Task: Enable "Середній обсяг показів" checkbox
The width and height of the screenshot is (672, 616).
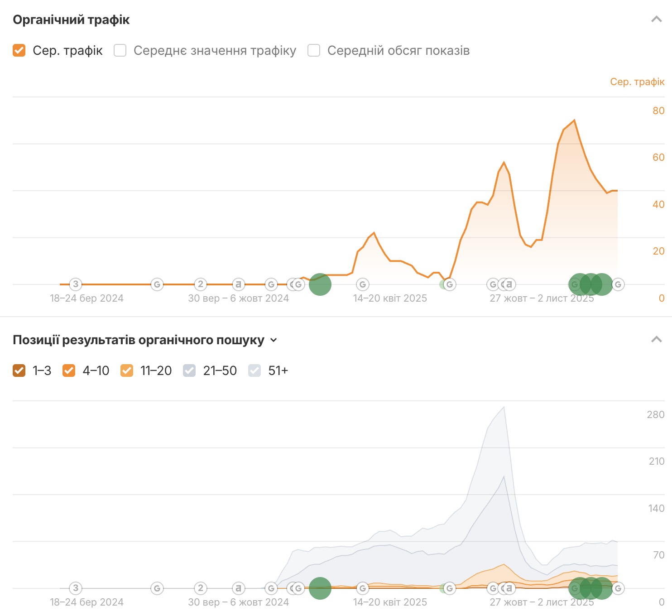Action: [x=314, y=50]
